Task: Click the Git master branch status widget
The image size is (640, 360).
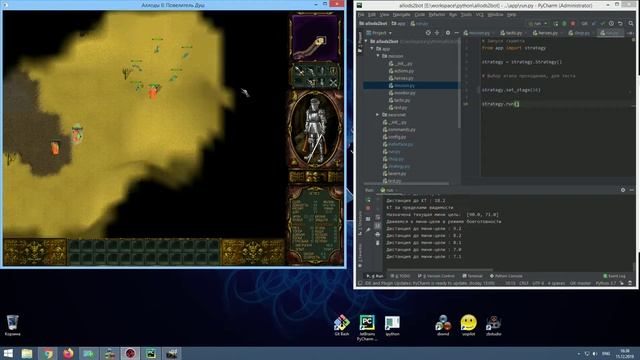Action: tap(580, 283)
